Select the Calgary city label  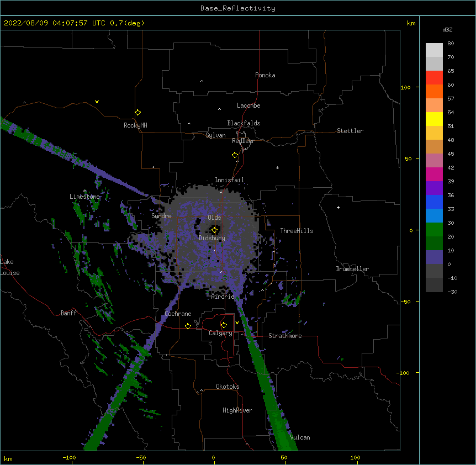tap(220, 333)
